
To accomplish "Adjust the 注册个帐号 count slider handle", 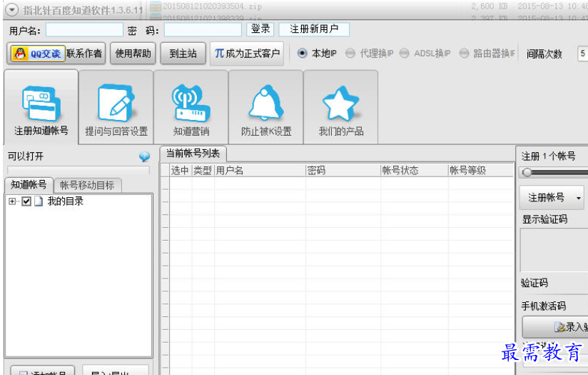I will pos(527,172).
